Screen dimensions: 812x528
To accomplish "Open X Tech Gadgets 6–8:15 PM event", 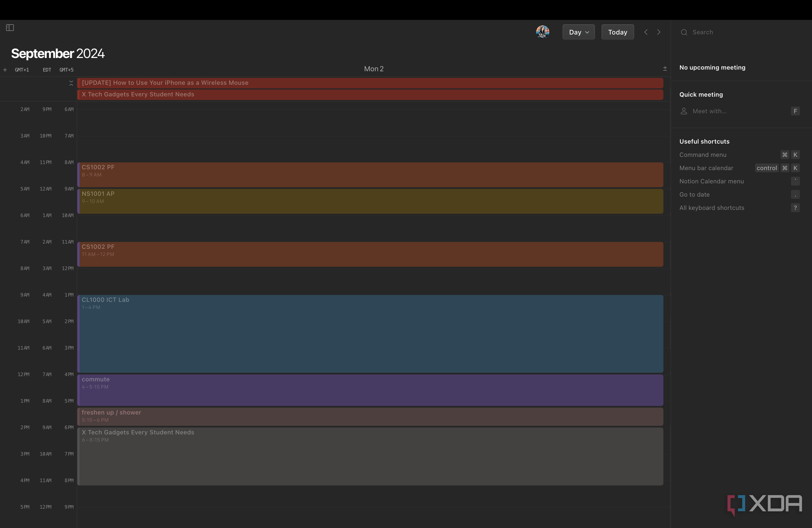I will (x=371, y=456).
